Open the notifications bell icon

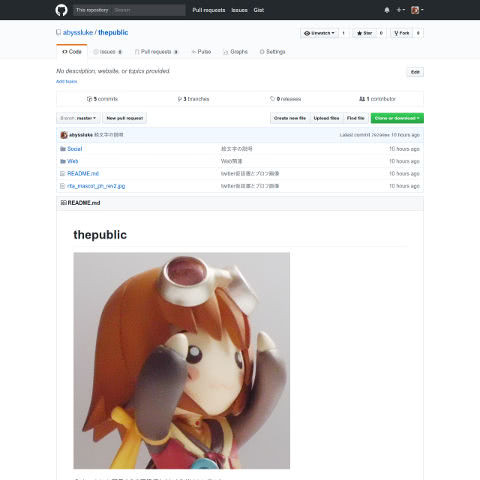387,10
